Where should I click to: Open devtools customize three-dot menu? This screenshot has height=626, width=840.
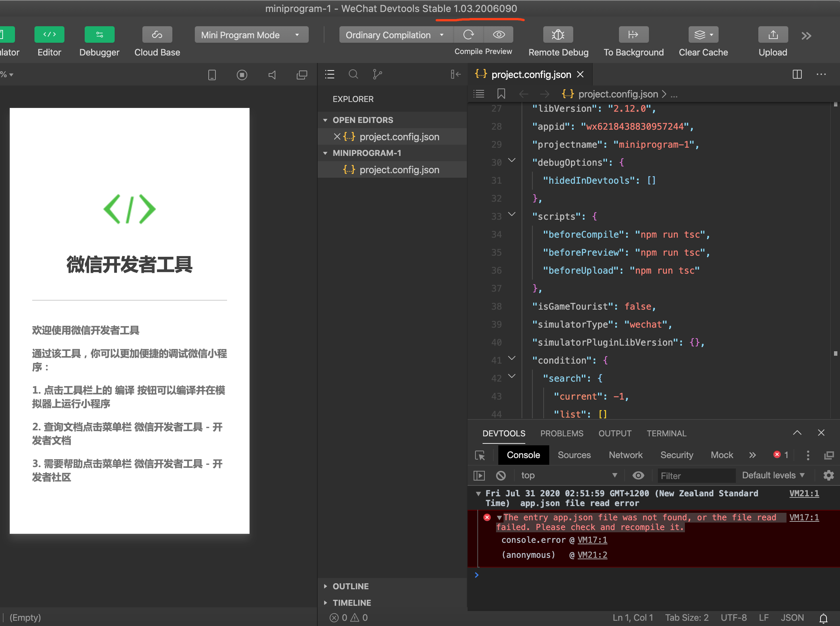[x=808, y=455]
